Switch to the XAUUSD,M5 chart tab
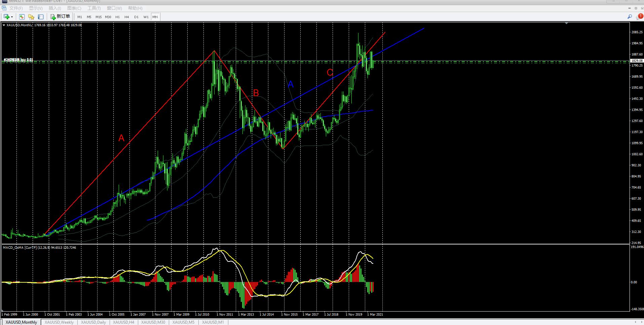Viewport: 644px width, 325px height. (183, 322)
